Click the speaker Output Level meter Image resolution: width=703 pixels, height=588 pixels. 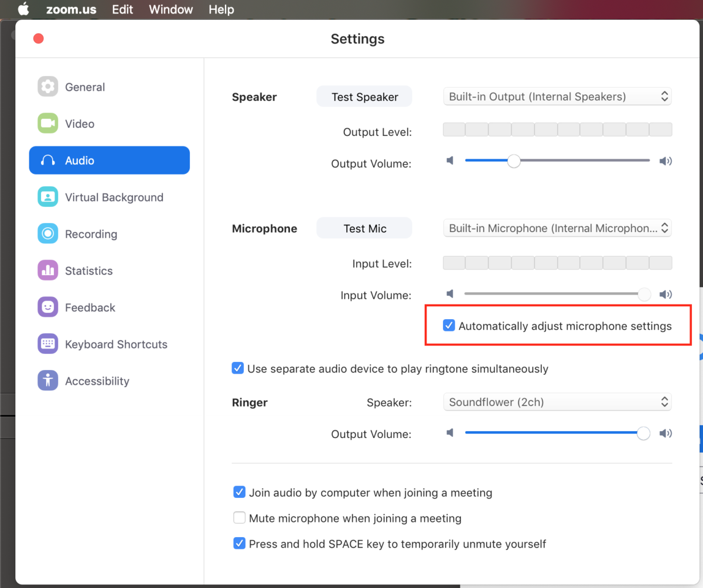pos(557,129)
